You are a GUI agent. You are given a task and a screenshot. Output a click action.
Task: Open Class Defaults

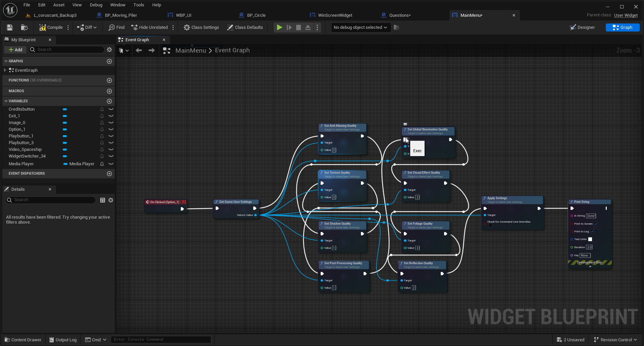click(x=245, y=27)
